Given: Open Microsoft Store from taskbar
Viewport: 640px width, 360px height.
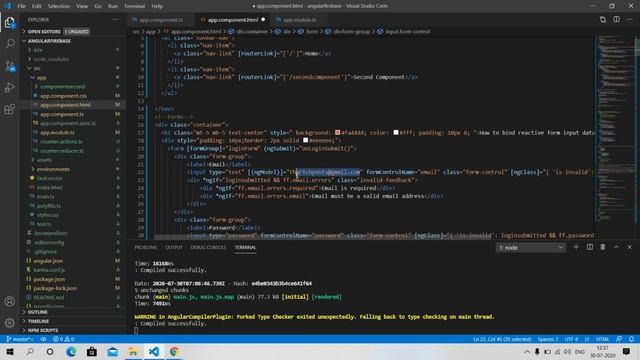Looking at the screenshot, I should point(92,352).
